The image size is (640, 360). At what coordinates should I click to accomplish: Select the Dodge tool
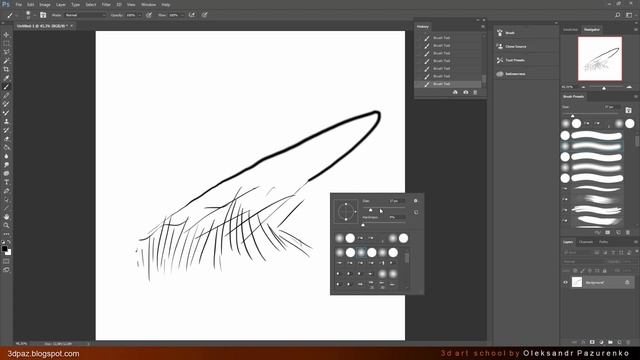click(6, 164)
